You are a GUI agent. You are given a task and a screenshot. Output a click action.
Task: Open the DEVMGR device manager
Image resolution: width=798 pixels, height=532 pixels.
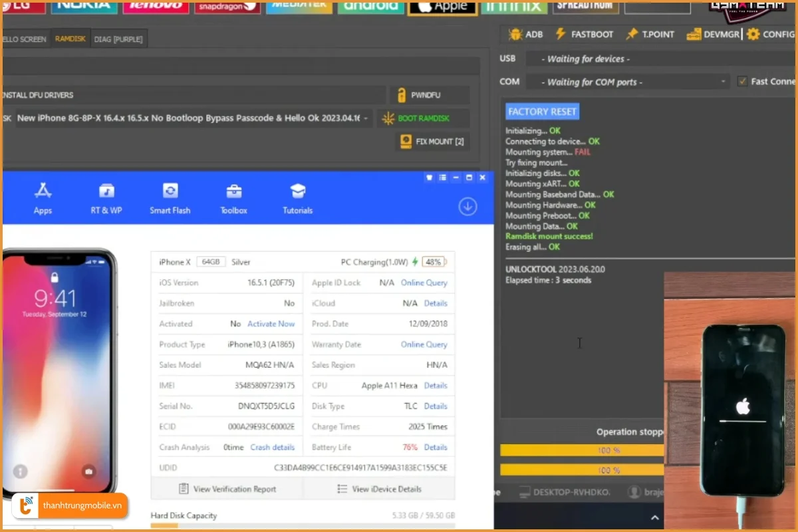click(x=713, y=35)
